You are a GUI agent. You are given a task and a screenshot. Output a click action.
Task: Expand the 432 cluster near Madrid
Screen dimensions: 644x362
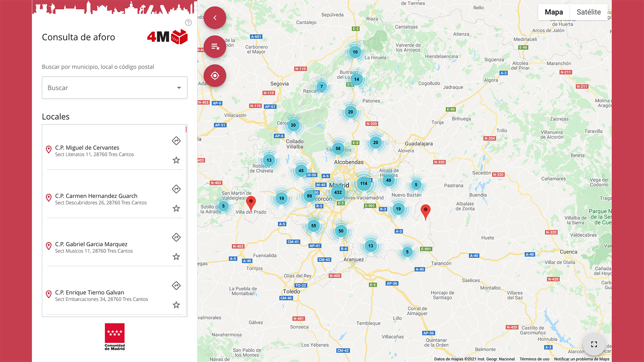click(x=338, y=192)
